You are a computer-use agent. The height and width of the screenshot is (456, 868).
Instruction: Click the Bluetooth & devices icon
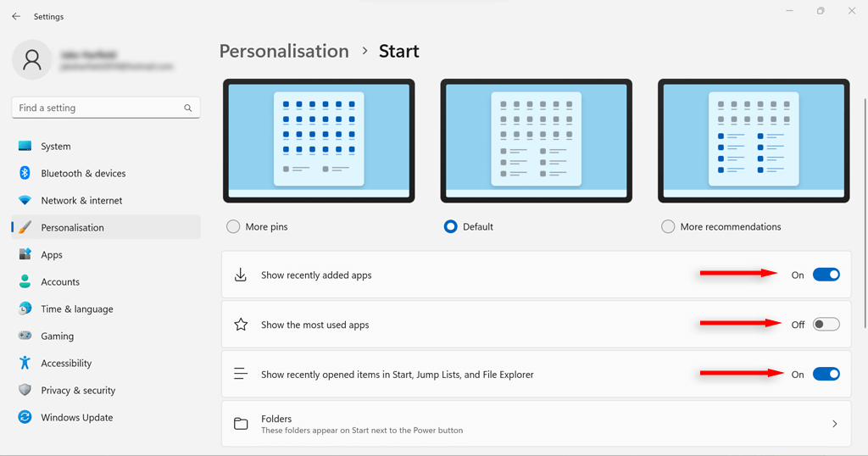tap(25, 173)
